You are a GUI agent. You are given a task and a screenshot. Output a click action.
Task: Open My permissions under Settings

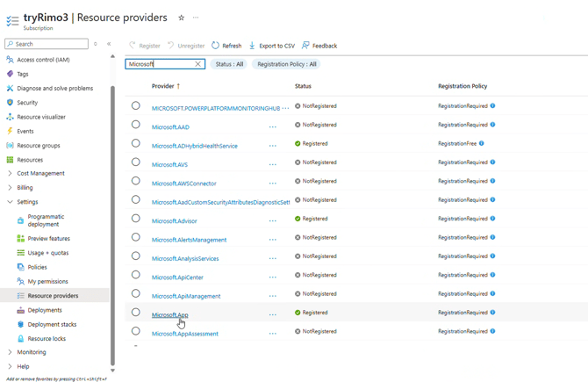coord(47,281)
